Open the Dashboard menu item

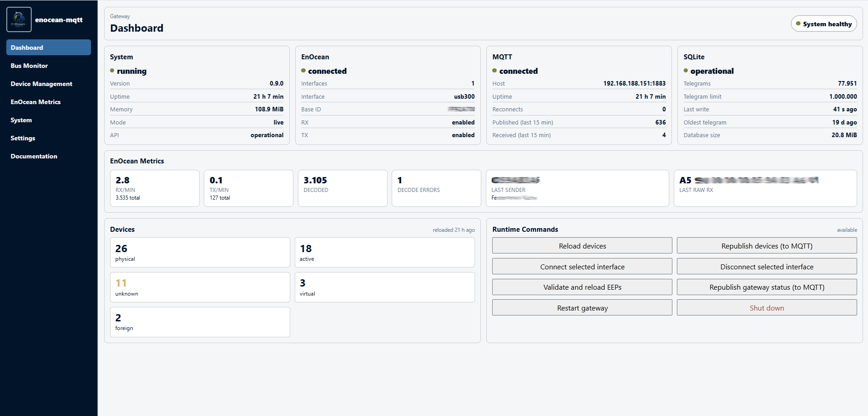click(x=48, y=48)
